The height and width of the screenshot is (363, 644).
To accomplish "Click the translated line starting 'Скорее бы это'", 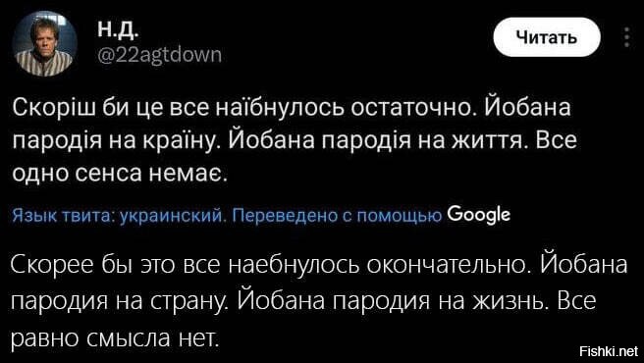I will 319,265.
